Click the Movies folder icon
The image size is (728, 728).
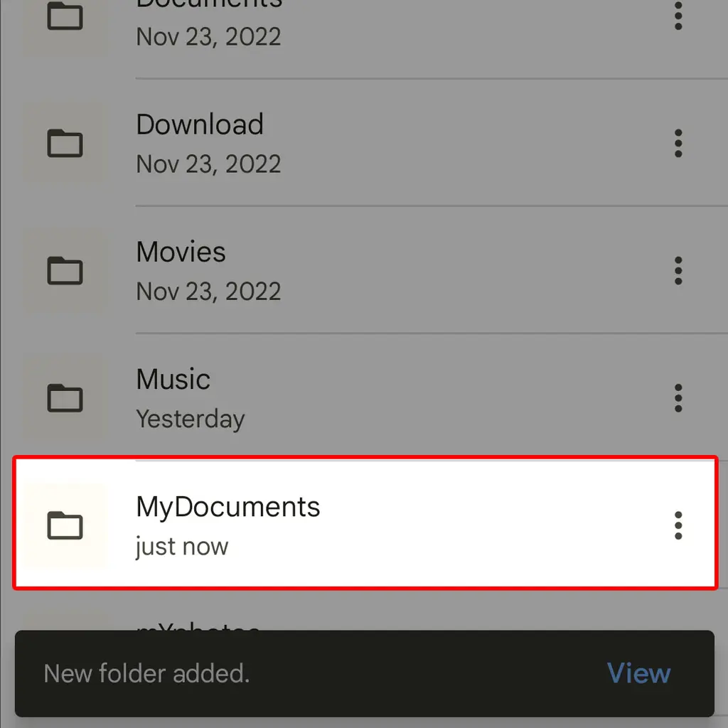pyautogui.click(x=65, y=271)
